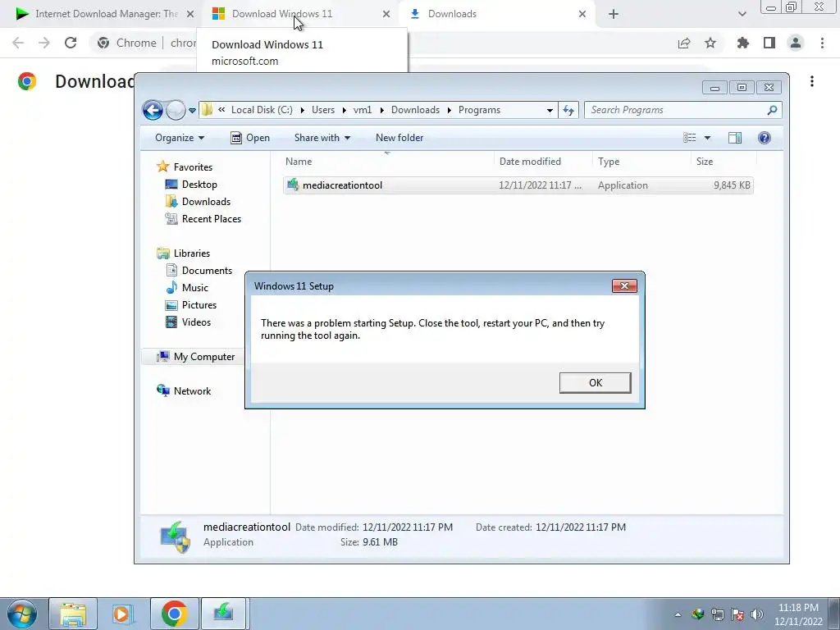Image resolution: width=840 pixels, height=630 pixels.
Task: Switch to Chrome on the taskbar
Action: pyautogui.click(x=175, y=614)
